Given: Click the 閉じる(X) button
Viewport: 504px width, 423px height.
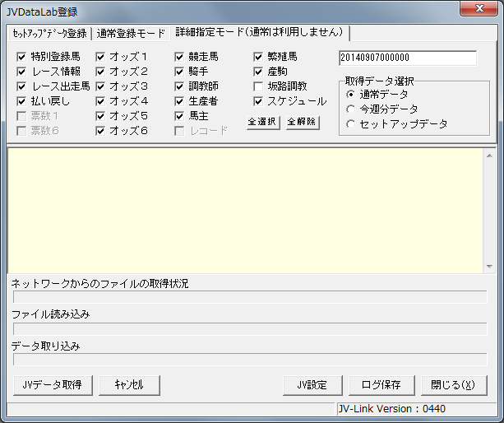Looking at the screenshot, I should 454,385.
